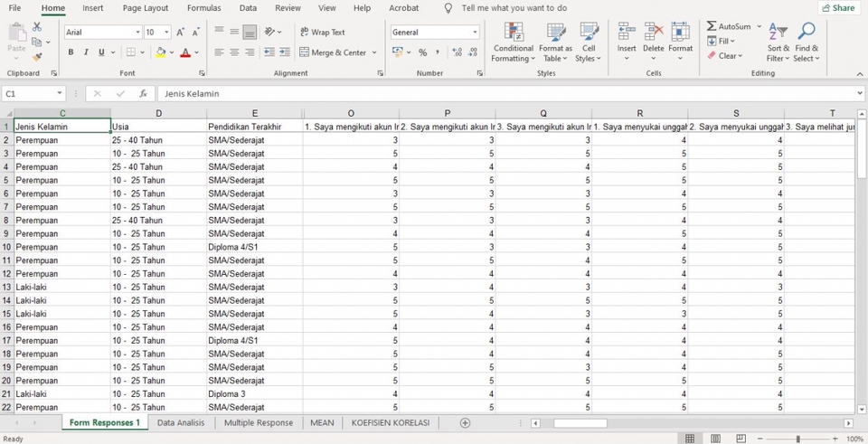Click Fill button in Editing
The height and width of the screenshot is (444, 868).
pos(722,41)
